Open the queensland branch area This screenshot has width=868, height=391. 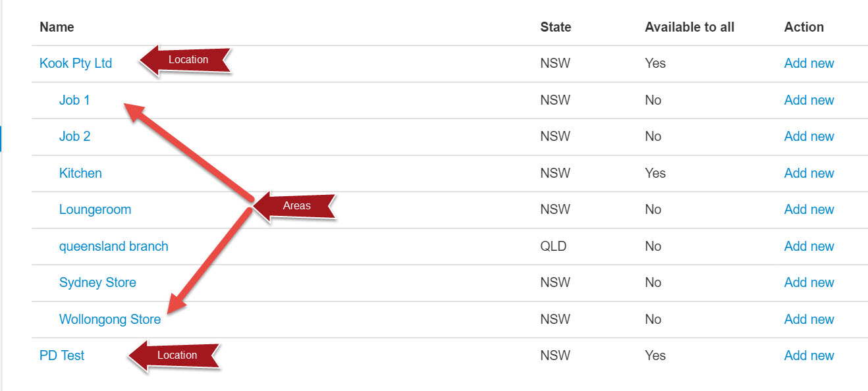point(114,246)
